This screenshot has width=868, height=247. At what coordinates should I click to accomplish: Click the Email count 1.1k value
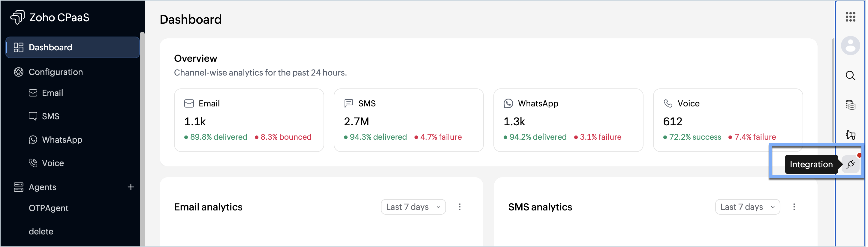[195, 121]
